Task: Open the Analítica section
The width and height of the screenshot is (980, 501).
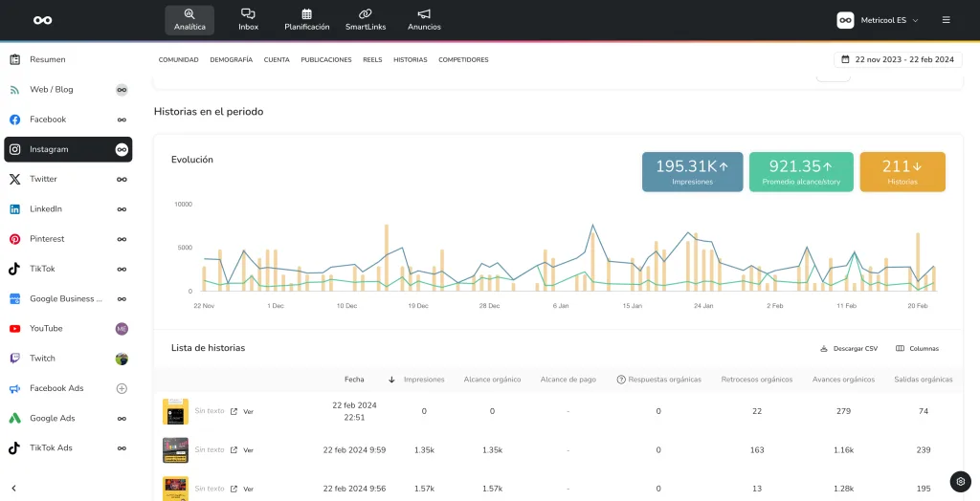Action: (189, 20)
